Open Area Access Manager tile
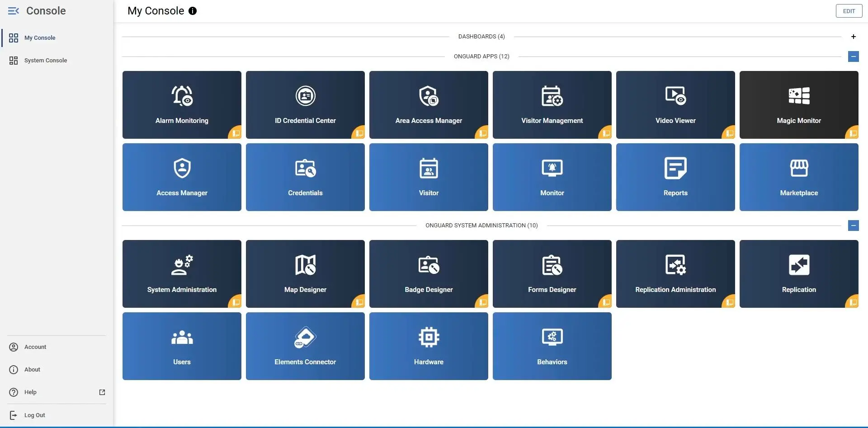This screenshot has height=428, width=868. click(x=429, y=105)
